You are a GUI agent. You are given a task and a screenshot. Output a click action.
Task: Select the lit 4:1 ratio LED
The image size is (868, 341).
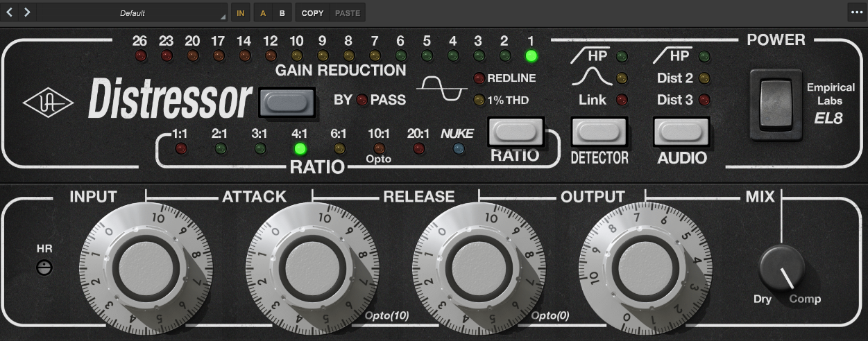pos(300,148)
